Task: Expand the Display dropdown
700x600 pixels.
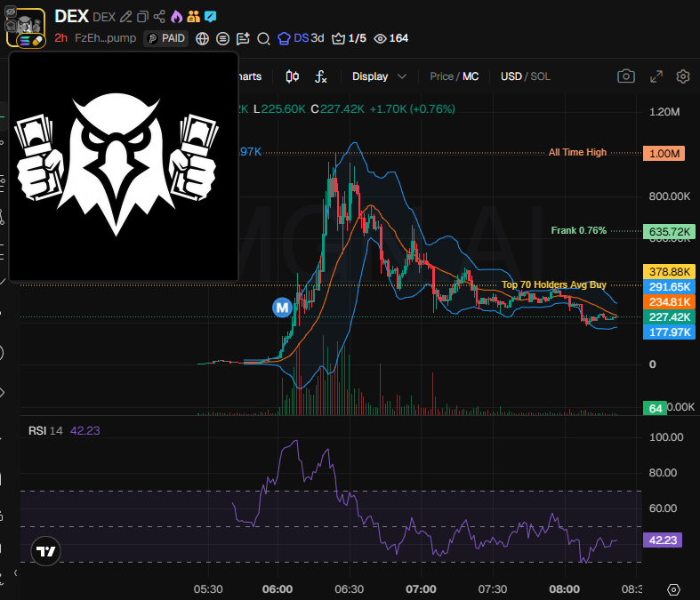Action: click(x=379, y=76)
